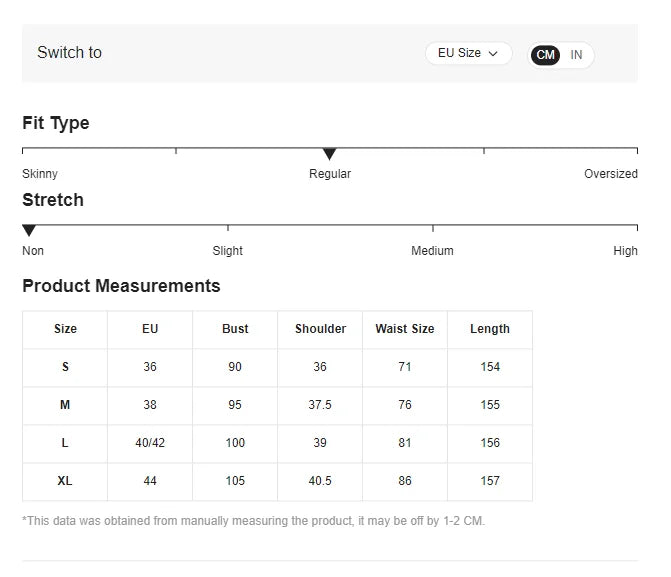Click the Fit Type Regular marker triangle
671x577 pixels.
coord(329,154)
